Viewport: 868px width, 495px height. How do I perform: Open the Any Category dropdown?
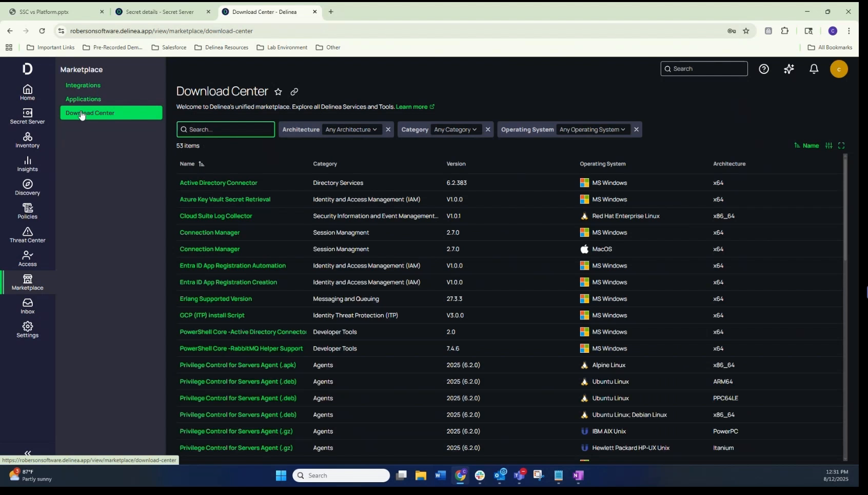point(456,129)
